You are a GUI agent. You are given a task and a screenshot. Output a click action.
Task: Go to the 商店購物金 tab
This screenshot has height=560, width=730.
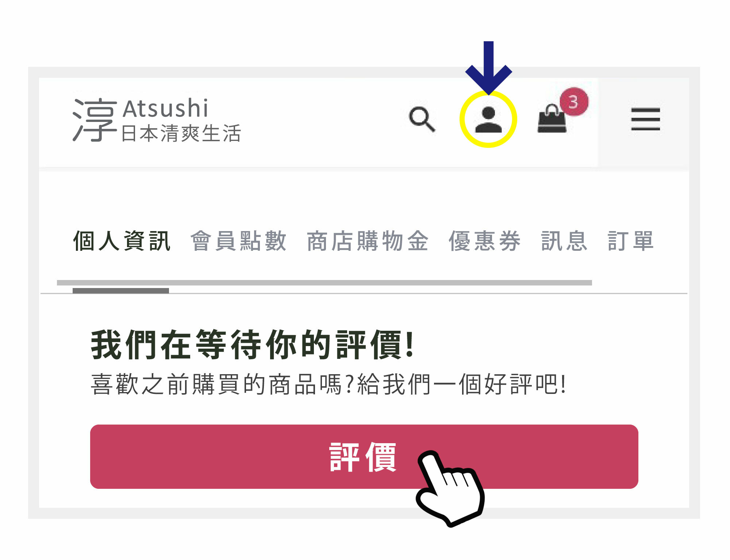[x=368, y=241]
